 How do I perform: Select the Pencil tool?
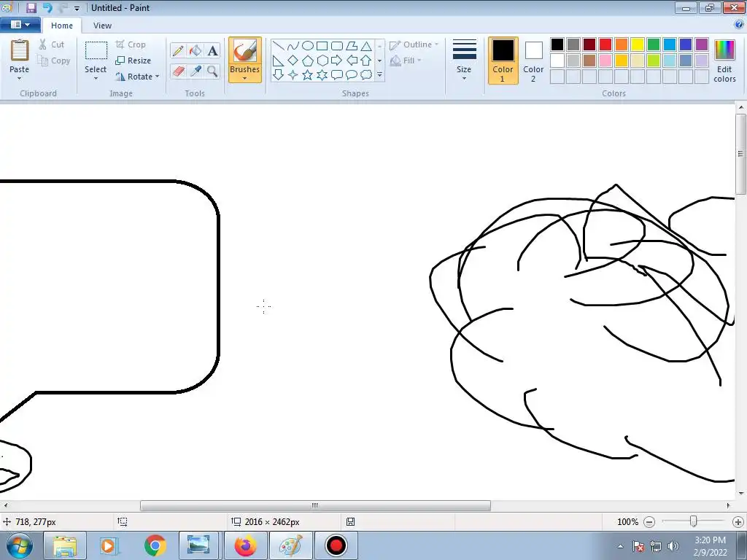pos(178,51)
